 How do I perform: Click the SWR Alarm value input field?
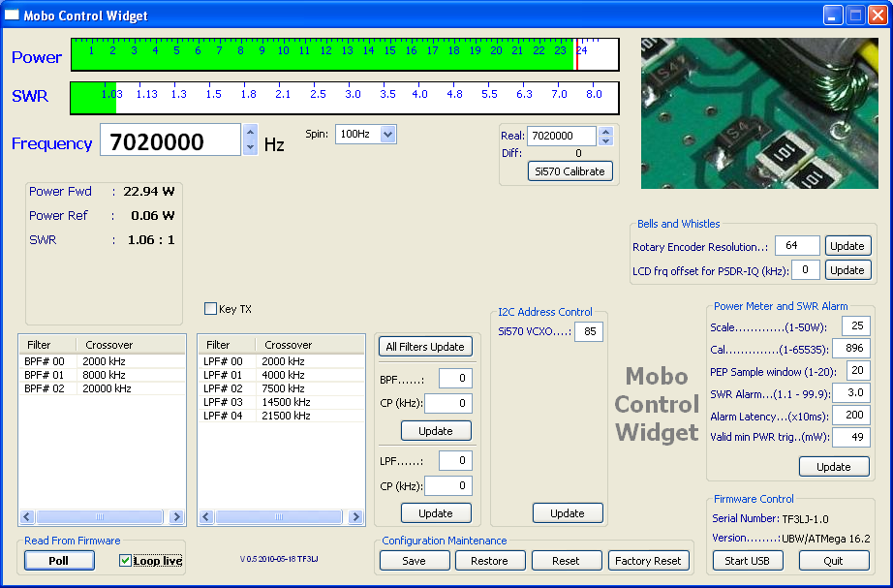point(856,393)
